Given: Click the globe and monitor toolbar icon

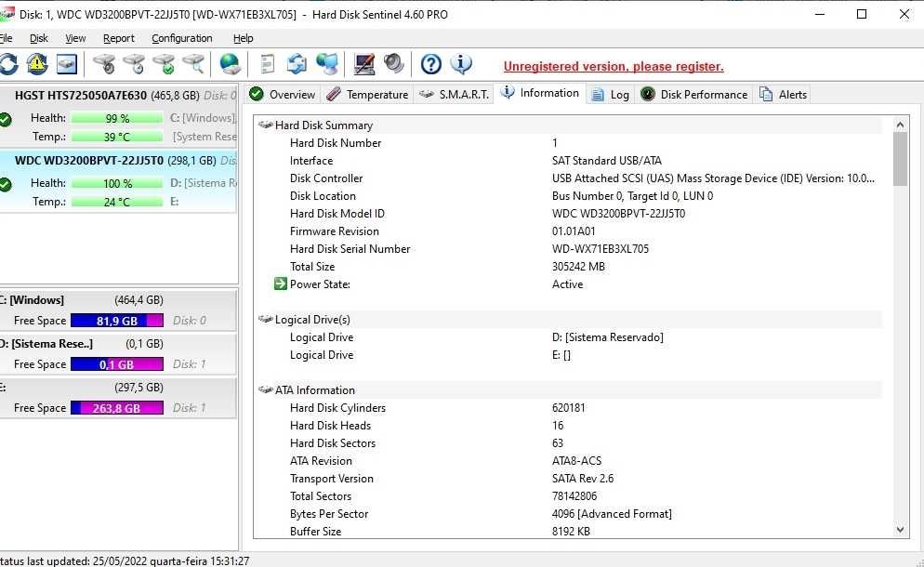Looking at the screenshot, I should (327, 63).
